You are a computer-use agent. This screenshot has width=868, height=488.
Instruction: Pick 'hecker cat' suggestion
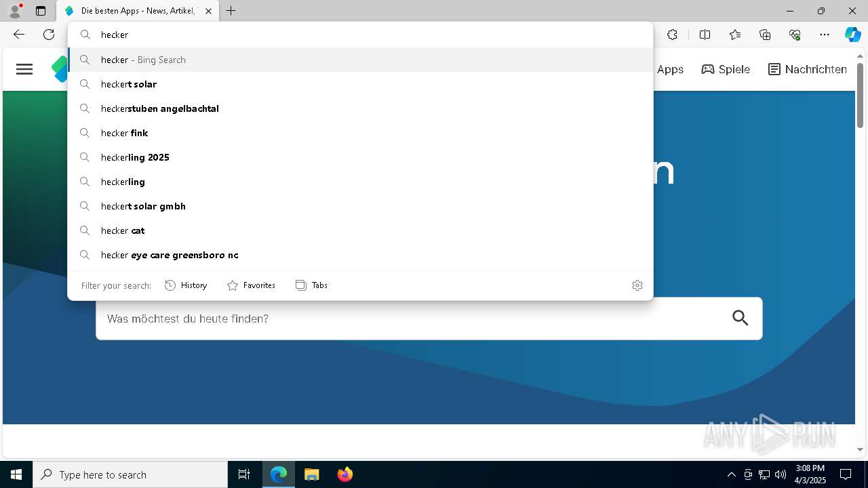[x=360, y=230]
